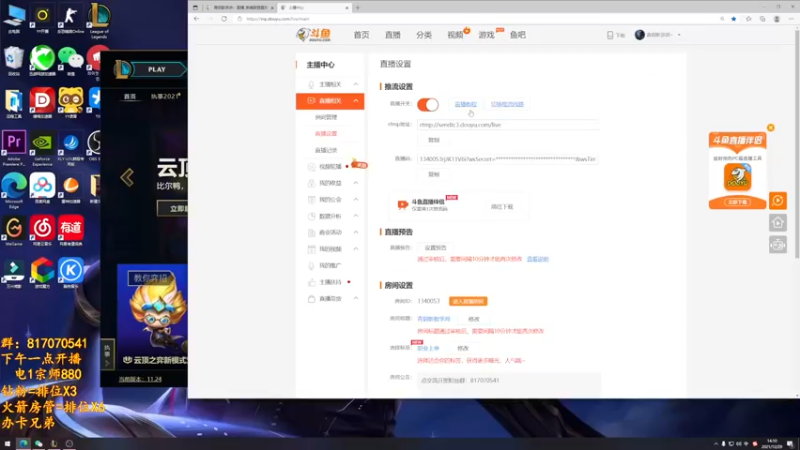Expand the 直播带货 sidebar chevron
800x450 pixels.
[356, 298]
